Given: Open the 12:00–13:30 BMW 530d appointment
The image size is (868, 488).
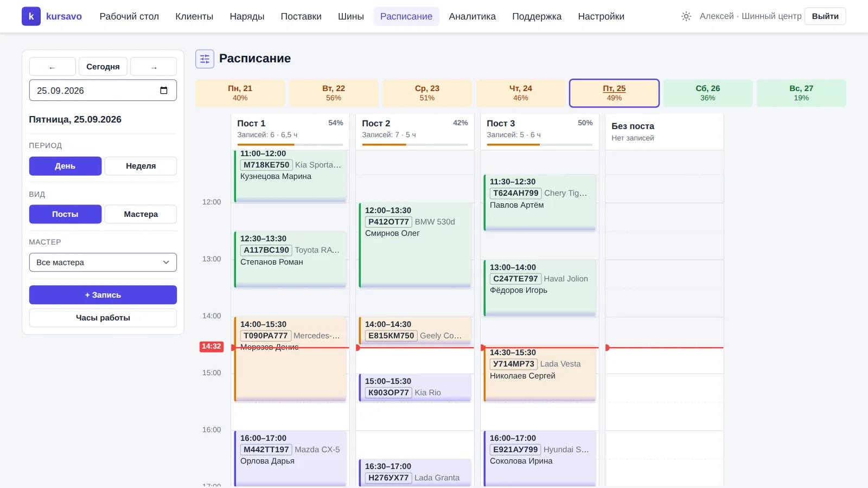Looking at the screenshot, I should click(x=415, y=245).
